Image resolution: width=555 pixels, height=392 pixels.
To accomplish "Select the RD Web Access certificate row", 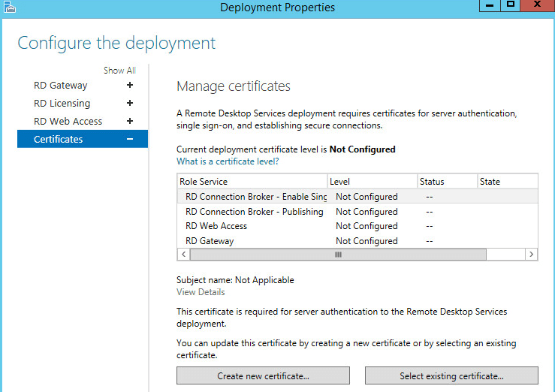I will tap(216, 226).
